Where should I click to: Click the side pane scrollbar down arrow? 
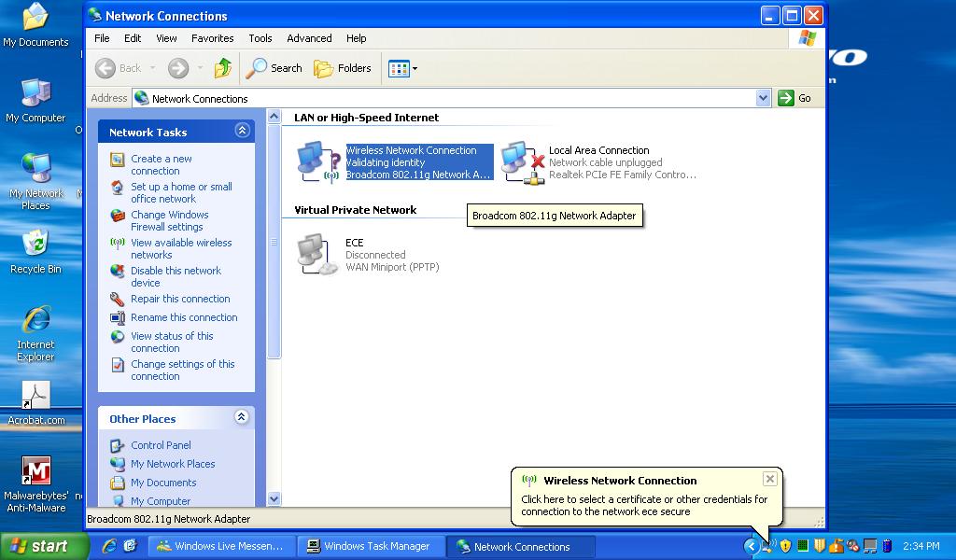274,498
